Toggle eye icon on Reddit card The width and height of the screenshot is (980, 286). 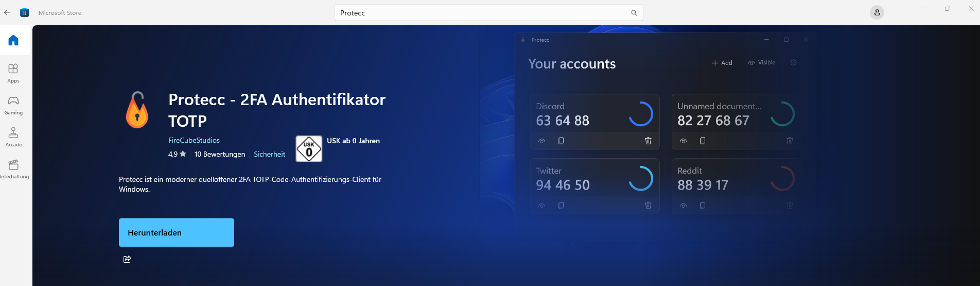click(x=683, y=205)
